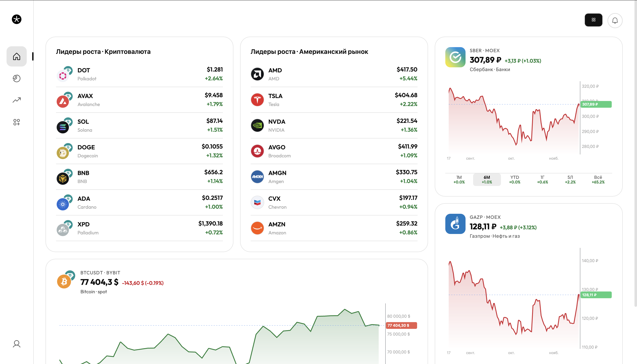Open the user profile icon
The width and height of the screenshot is (637, 364).
click(16, 344)
